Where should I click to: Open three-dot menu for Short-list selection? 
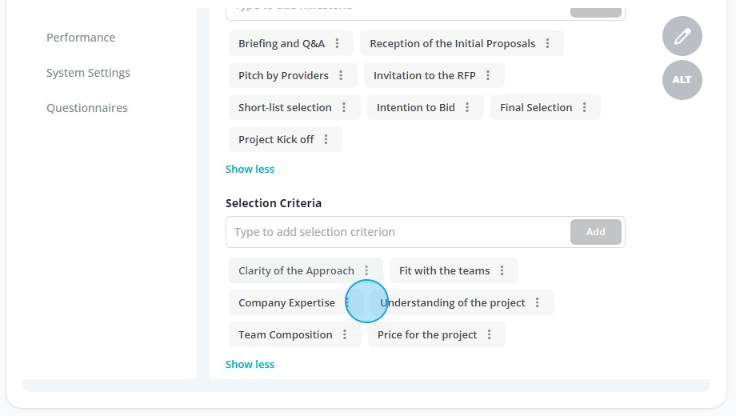click(x=344, y=107)
